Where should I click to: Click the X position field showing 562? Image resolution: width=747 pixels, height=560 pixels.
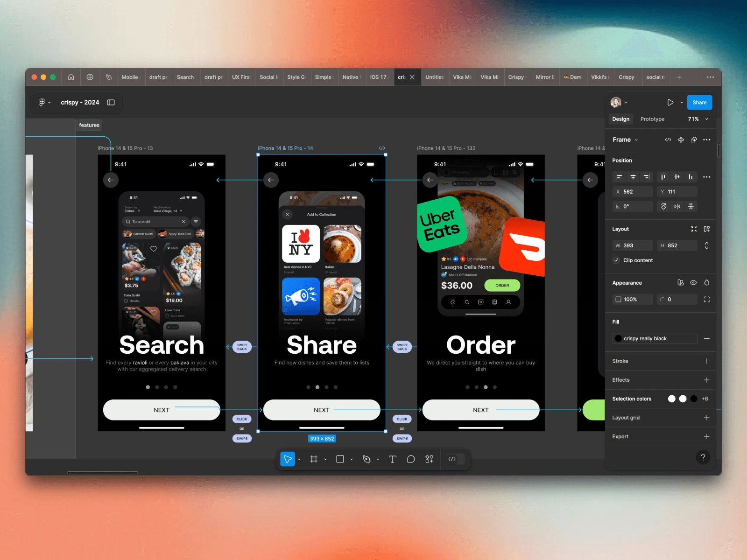pyautogui.click(x=633, y=192)
